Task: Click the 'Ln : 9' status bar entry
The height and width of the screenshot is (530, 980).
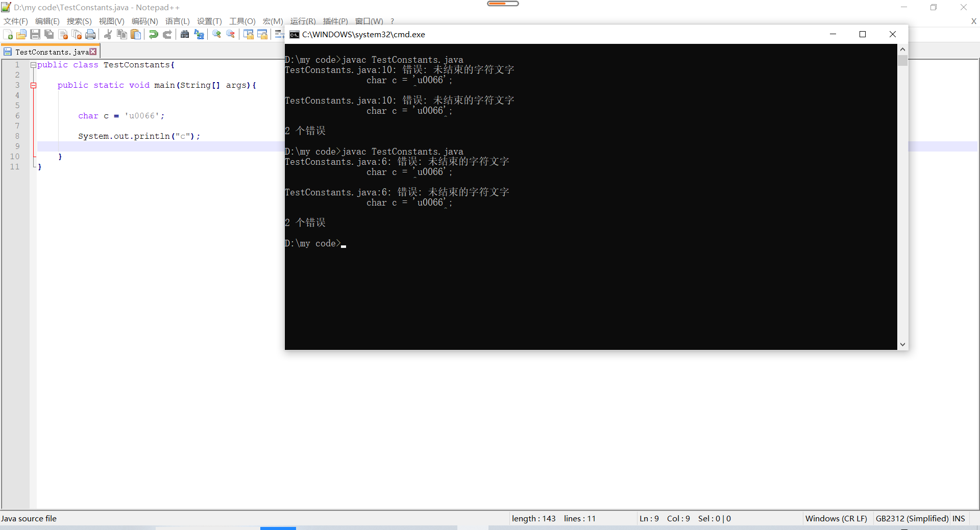Action: tap(649, 518)
